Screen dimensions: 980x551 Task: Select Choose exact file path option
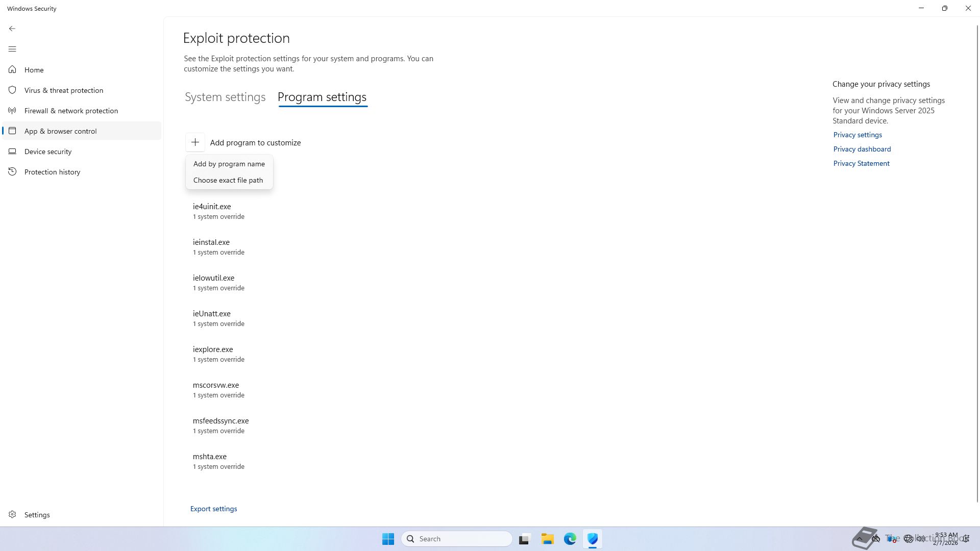(228, 180)
